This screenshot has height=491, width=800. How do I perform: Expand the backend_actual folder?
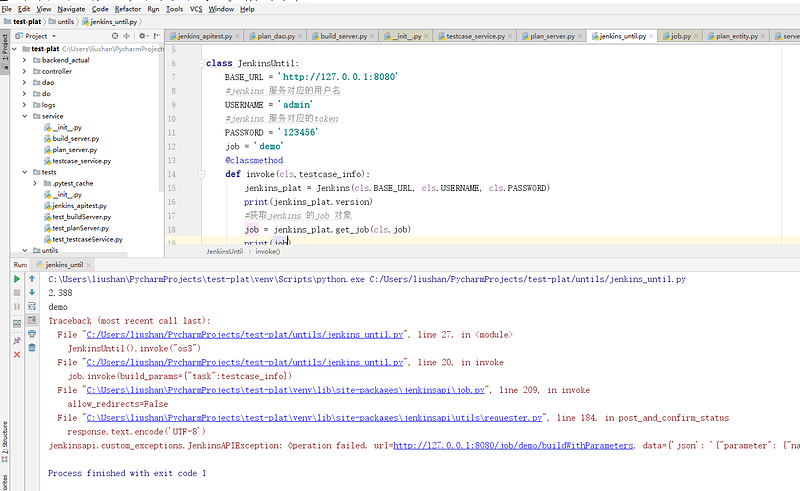(24, 60)
